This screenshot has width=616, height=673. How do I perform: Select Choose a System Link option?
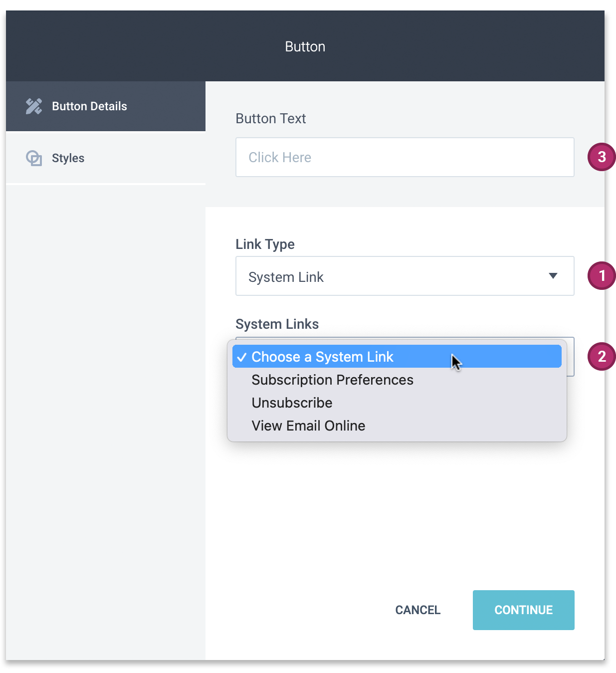(x=397, y=357)
